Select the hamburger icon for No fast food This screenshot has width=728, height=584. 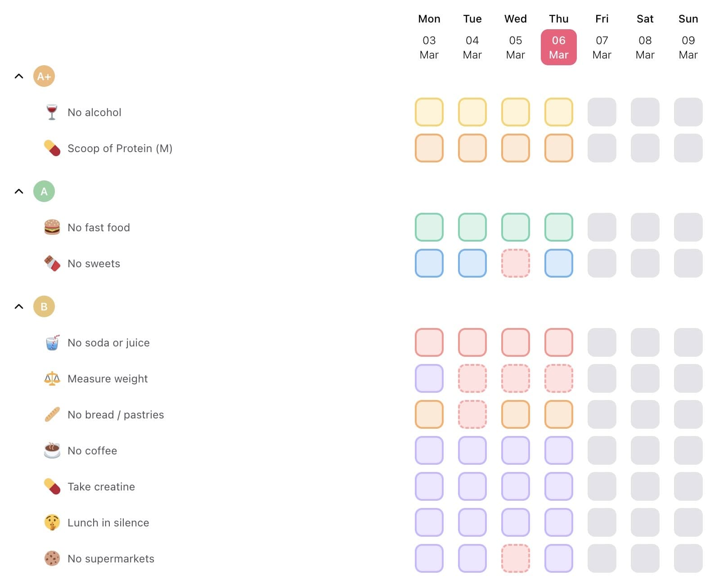[x=52, y=227]
